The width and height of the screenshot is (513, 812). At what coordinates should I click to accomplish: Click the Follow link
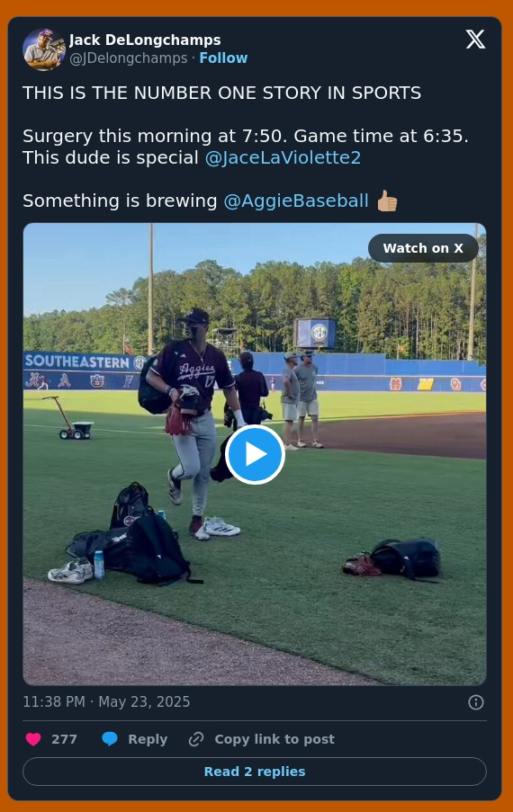coord(223,58)
